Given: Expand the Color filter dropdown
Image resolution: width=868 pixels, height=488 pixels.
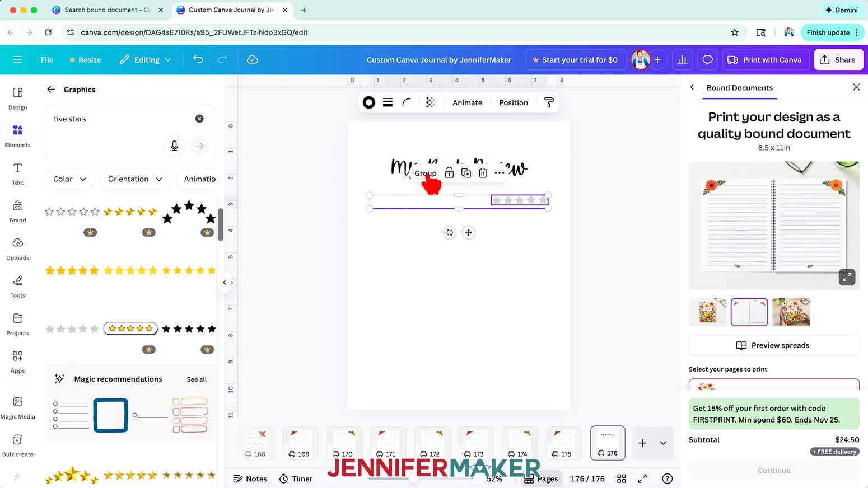Looking at the screenshot, I should click(69, 179).
